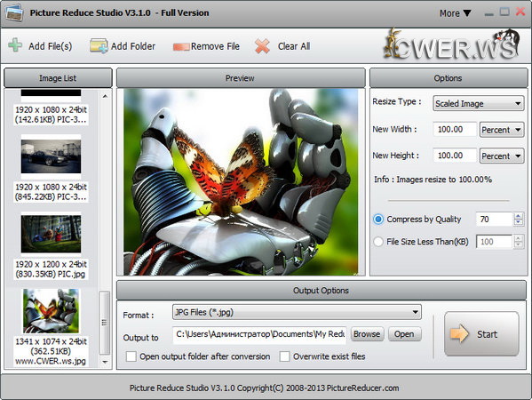Open the Resize Type dropdown
Viewport: 532px width, 400px height.
tap(479, 104)
